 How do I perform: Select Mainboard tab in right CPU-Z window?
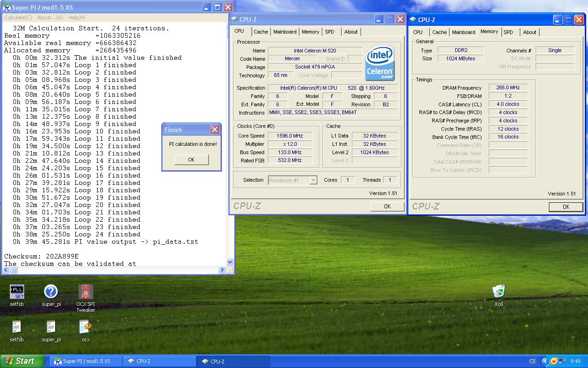(x=464, y=32)
